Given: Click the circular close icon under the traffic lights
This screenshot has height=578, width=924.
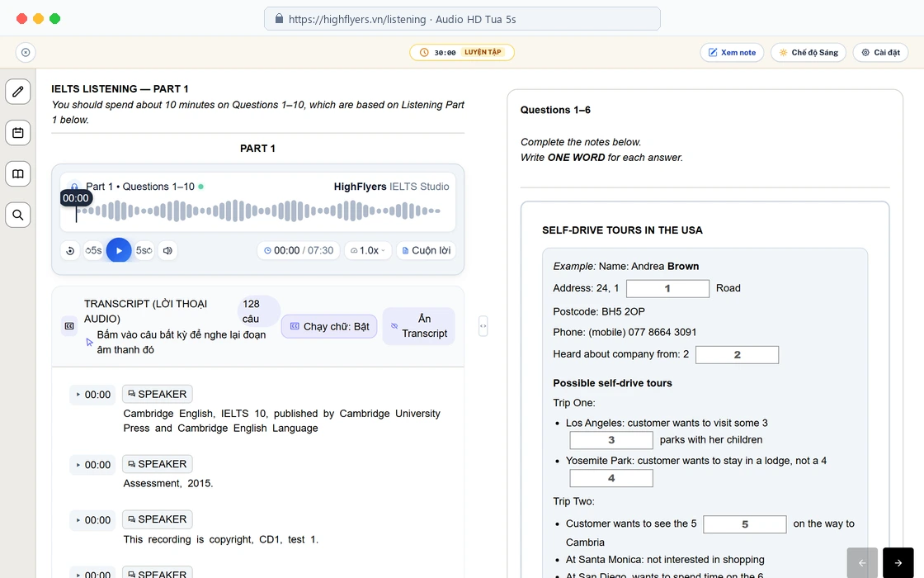Looking at the screenshot, I should click(x=26, y=53).
